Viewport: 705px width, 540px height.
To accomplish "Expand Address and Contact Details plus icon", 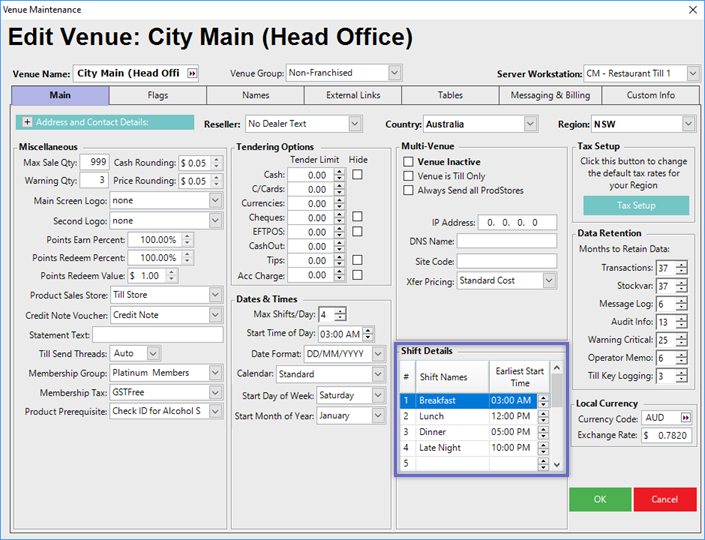I will click(x=26, y=122).
